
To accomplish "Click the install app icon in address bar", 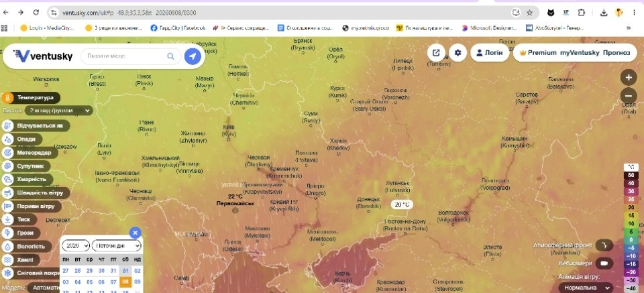I will pyautogui.click(x=517, y=13).
